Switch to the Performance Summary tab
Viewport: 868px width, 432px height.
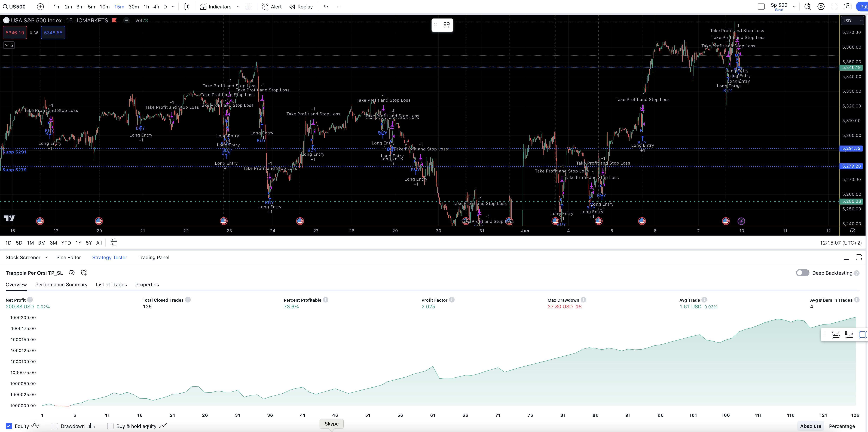[61, 285]
